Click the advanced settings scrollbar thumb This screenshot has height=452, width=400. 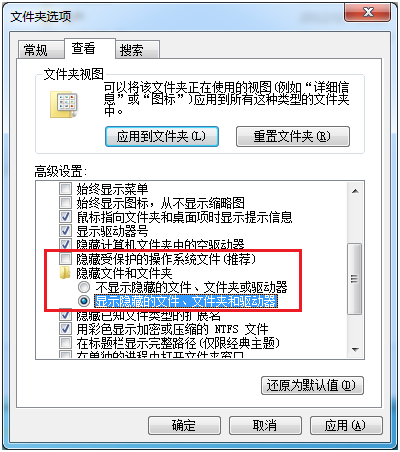(355, 279)
